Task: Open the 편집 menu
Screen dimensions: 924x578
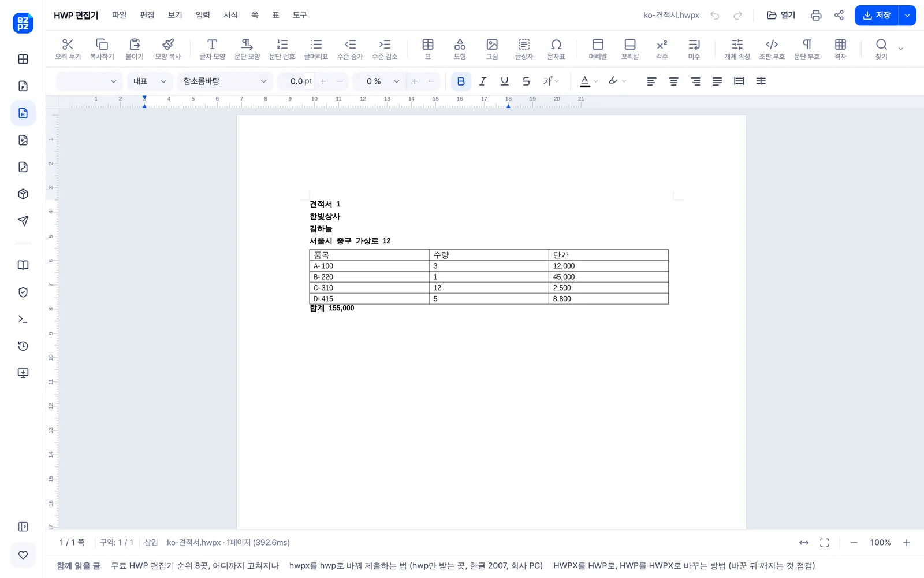Action: click(x=147, y=15)
